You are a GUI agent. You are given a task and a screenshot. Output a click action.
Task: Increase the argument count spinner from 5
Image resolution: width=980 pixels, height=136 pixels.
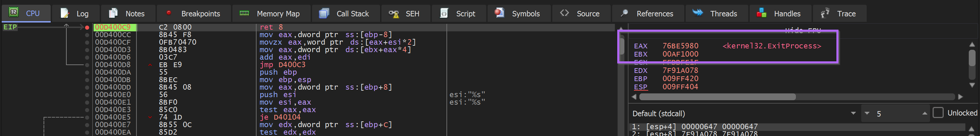tap(925, 114)
